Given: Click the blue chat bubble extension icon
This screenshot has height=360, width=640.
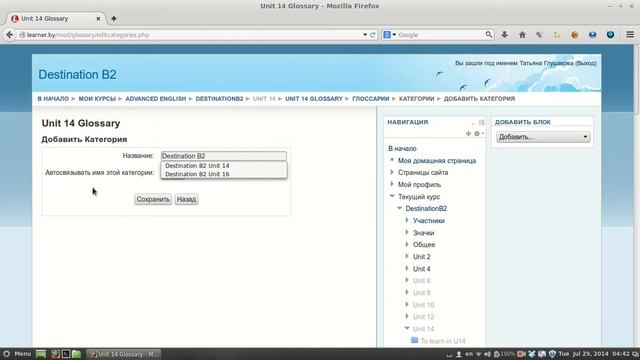Looking at the screenshot, I should coord(592,35).
